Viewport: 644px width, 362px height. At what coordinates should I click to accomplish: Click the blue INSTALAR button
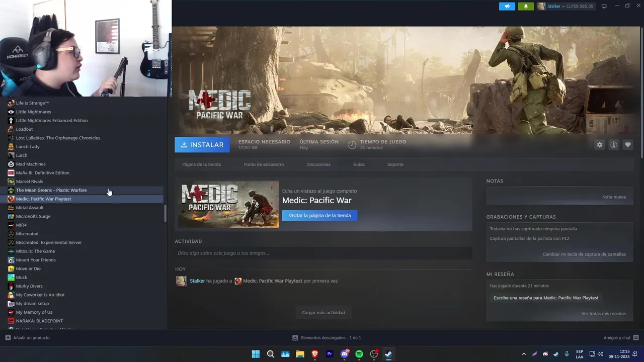tap(202, 145)
